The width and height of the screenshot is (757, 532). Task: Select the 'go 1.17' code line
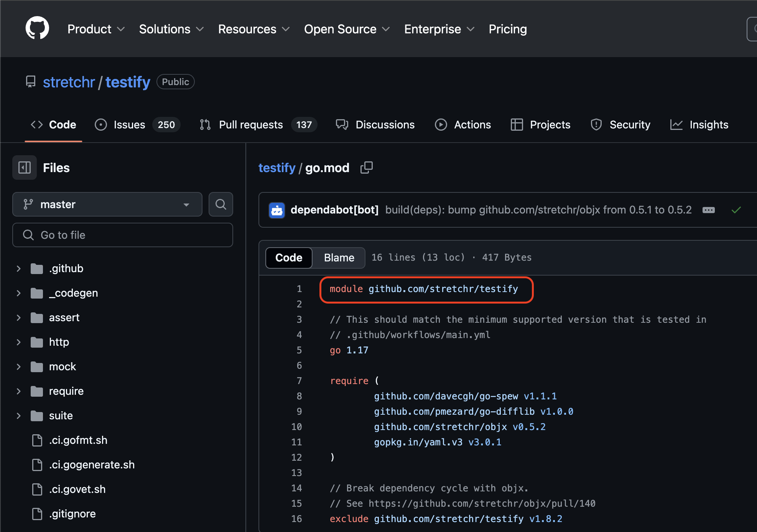[x=349, y=350]
